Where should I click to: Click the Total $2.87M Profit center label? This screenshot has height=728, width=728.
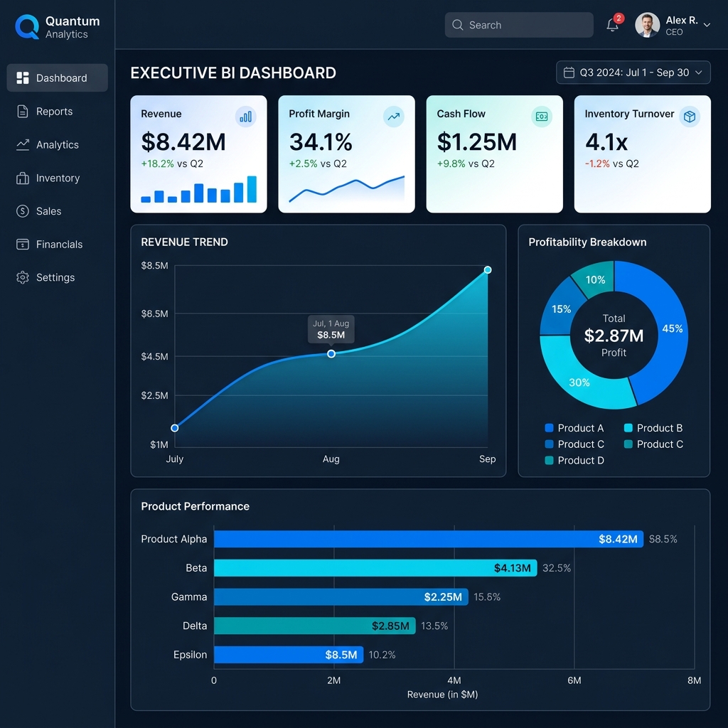click(x=614, y=336)
